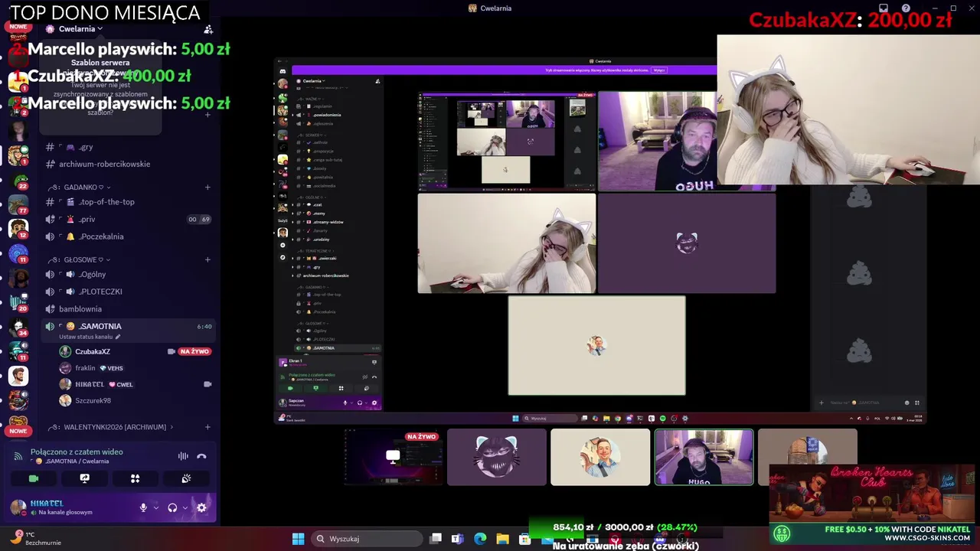Click the invite members icon beside Cwelarnia
The height and width of the screenshot is (551, 980).
(208, 29)
